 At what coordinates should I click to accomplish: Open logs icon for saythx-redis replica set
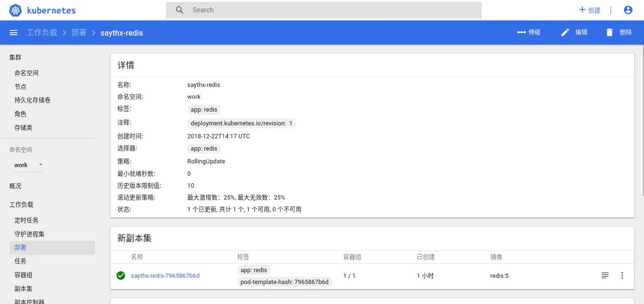pyautogui.click(x=605, y=275)
